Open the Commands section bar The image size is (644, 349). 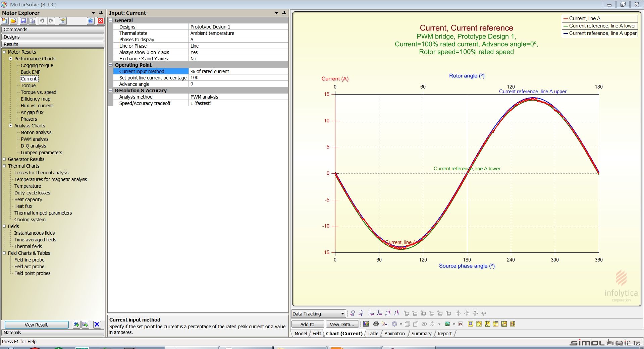point(53,30)
